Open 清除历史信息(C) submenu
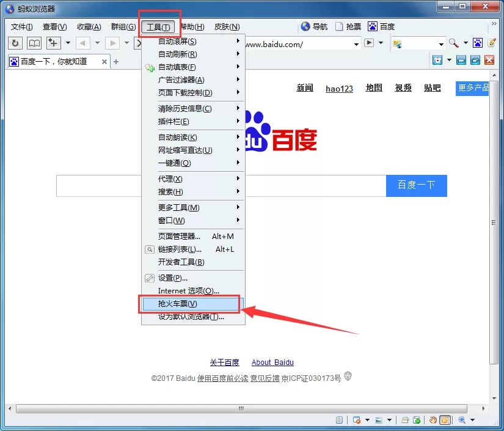This screenshot has height=431, width=504. (x=193, y=109)
